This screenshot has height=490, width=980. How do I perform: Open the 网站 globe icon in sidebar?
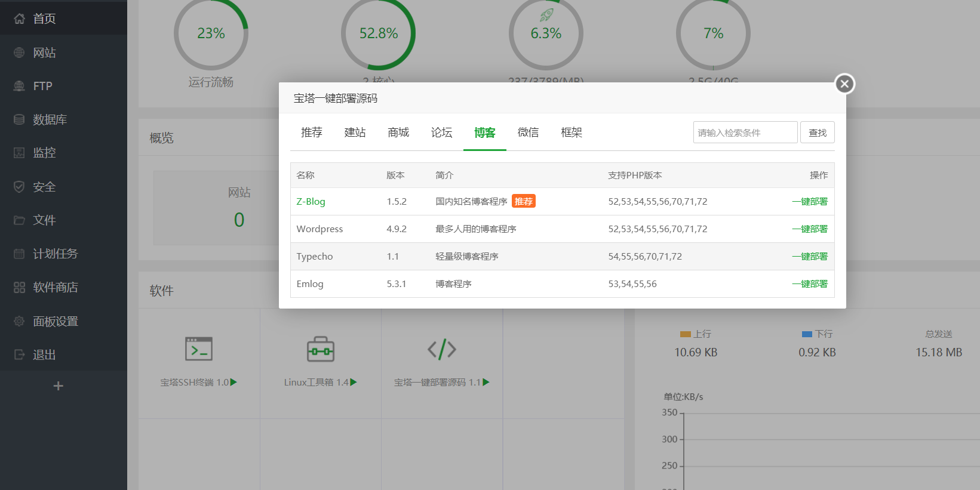(19, 53)
